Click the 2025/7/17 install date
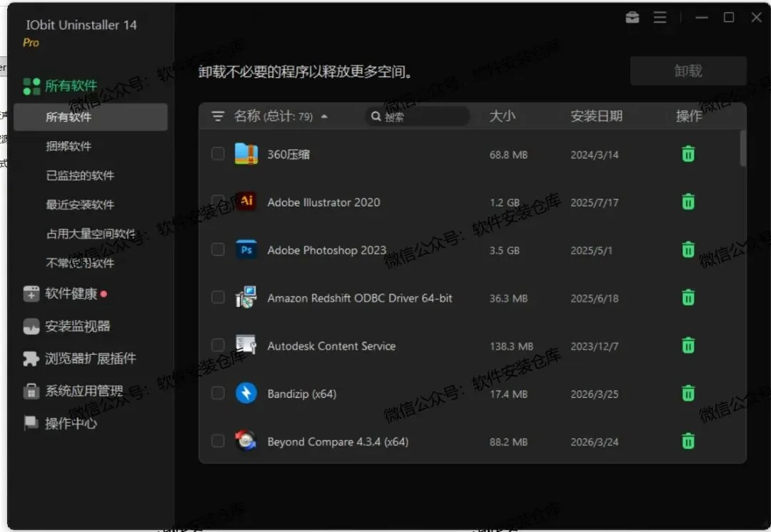771x532 pixels. coord(595,203)
